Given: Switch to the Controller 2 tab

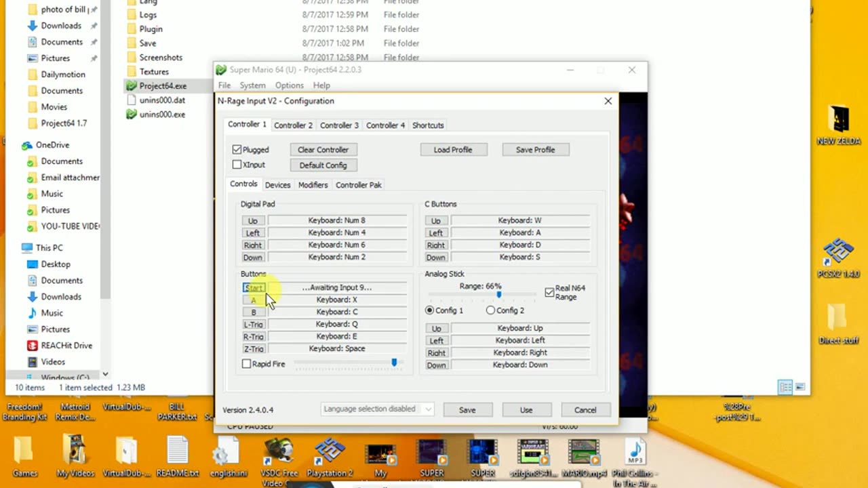Looking at the screenshot, I should tap(293, 125).
